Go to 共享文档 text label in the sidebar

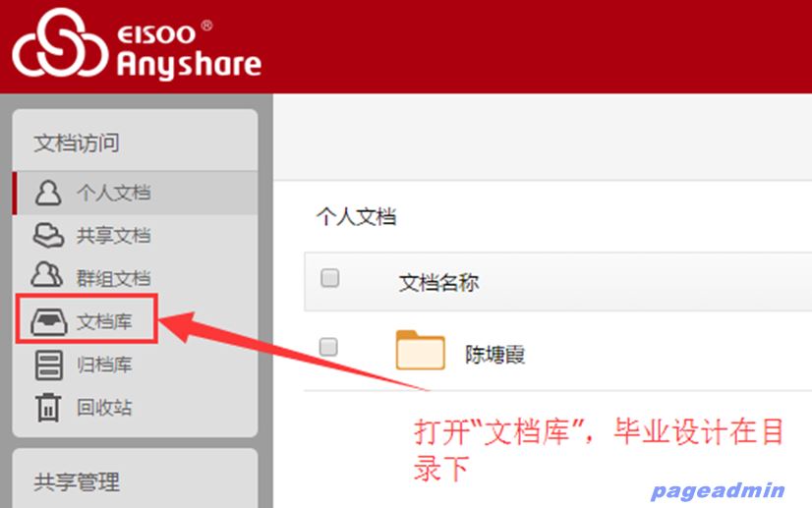coord(114,236)
